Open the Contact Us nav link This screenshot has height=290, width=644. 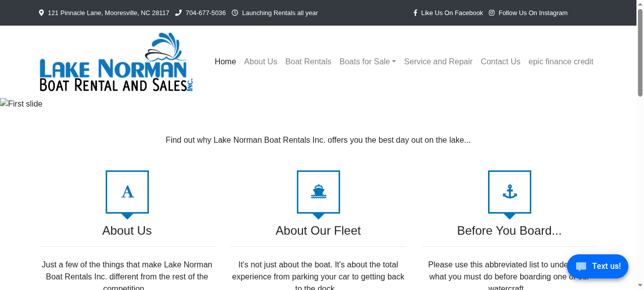tap(501, 62)
